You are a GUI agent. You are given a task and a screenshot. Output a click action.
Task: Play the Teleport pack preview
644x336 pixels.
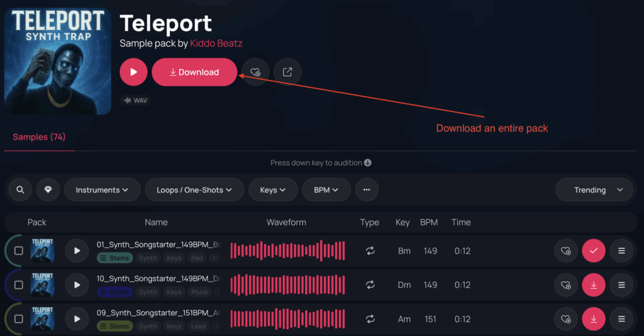tap(133, 72)
